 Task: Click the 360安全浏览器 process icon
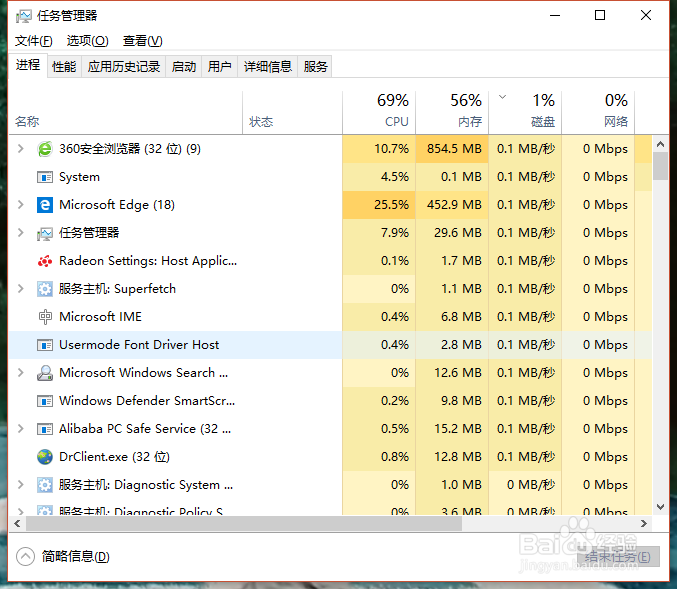coord(45,149)
